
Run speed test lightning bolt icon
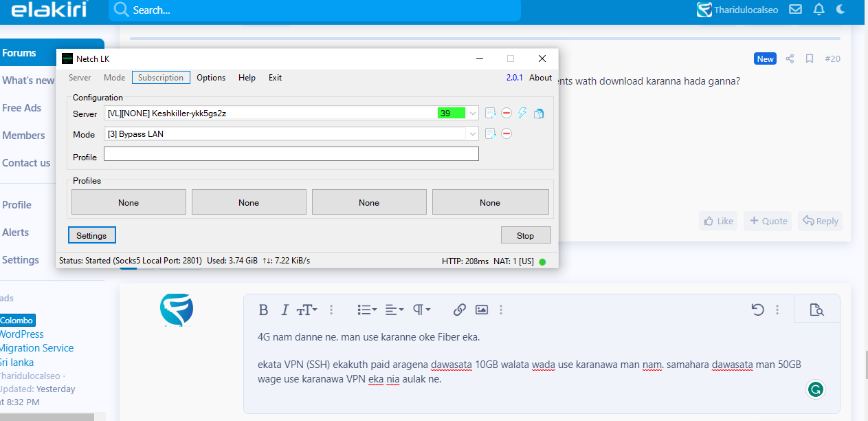pyautogui.click(x=522, y=113)
